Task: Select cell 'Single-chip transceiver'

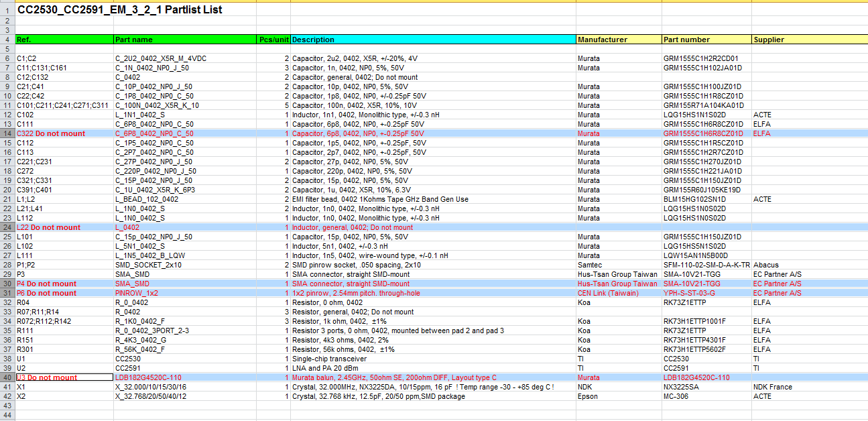Action: [433, 359]
